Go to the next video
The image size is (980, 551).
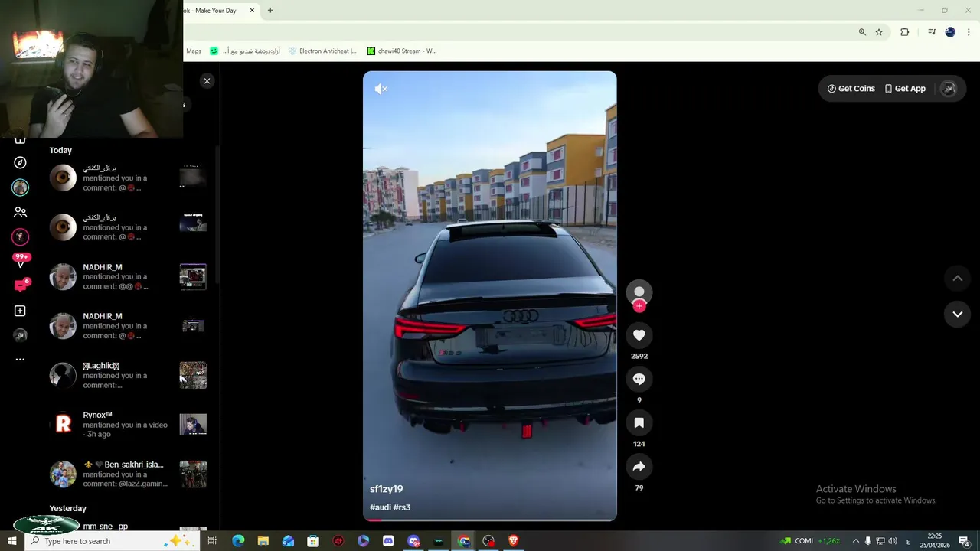[x=957, y=315]
